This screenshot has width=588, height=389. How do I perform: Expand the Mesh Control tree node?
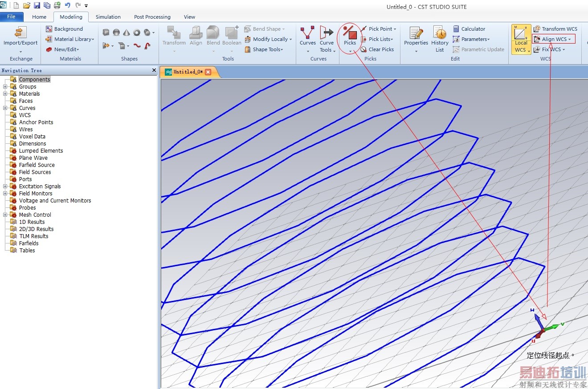(5, 215)
